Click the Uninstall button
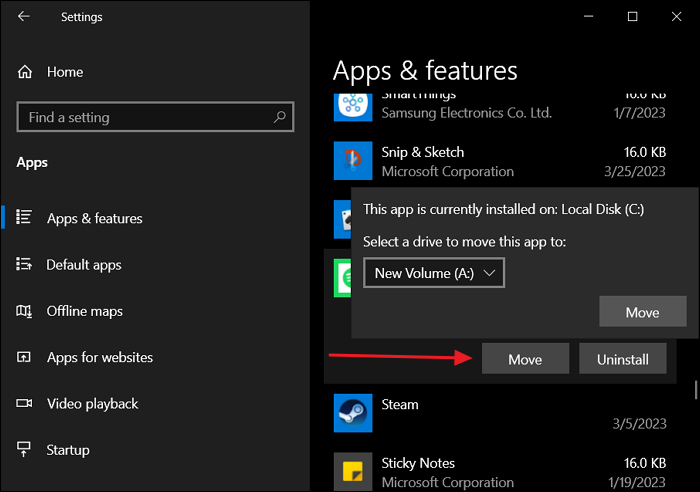Screen dimensions: 700x492 pyautogui.click(x=622, y=359)
